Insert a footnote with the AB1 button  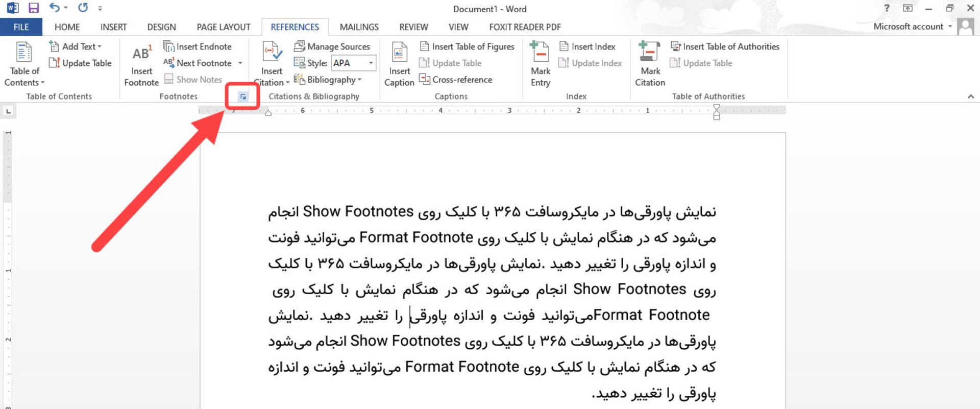pyautogui.click(x=141, y=65)
